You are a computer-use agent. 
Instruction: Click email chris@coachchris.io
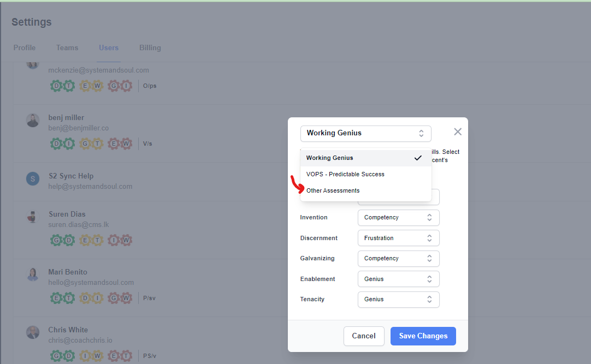(80, 341)
